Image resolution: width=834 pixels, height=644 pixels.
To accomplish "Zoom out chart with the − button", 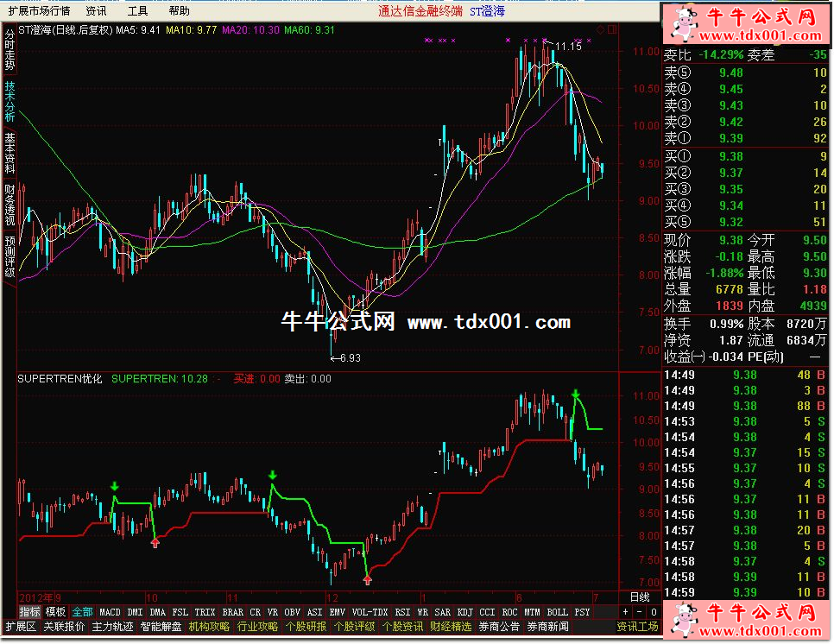I will coord(640,612).
